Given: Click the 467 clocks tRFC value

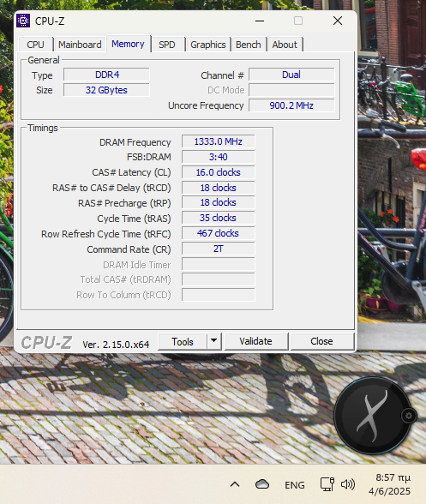Looking at the screenshot, I should (219, 233).
